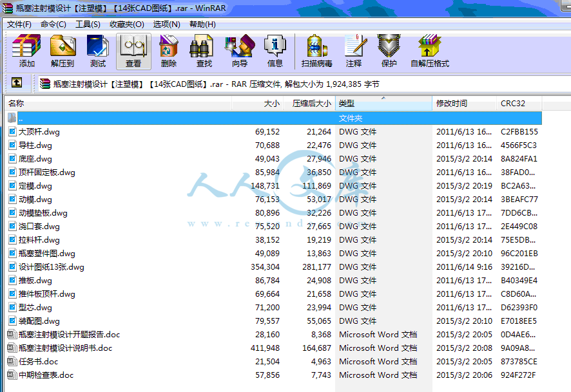Click the file icon of 装配图.dwg
Image resolution: width=571 pixels, height=392 pixels.
[12, 321]
